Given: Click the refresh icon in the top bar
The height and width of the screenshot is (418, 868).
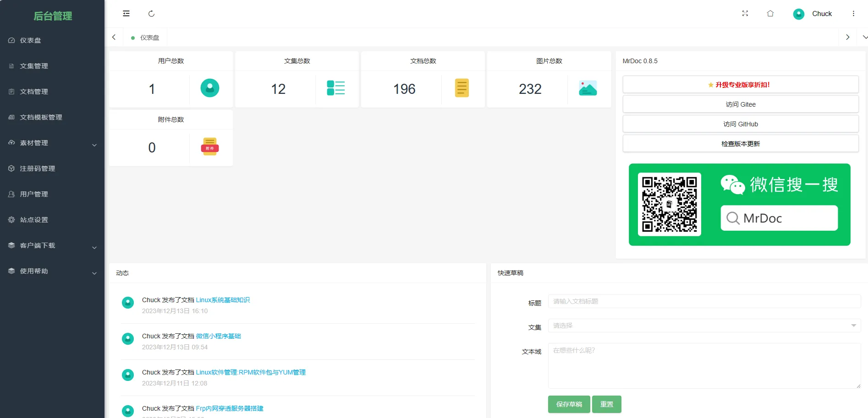Looking at the screenshot, I should coord(151,14).
